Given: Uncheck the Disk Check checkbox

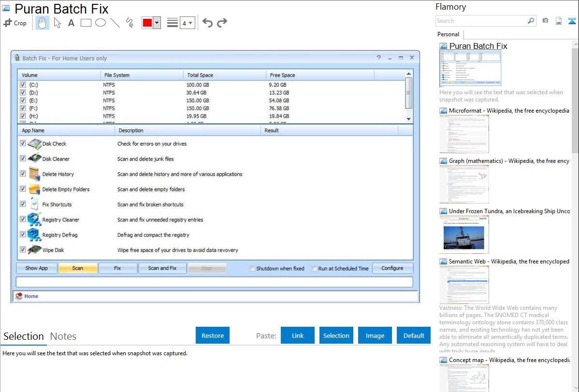Looking at the screenshot, I should click(23, 144).
